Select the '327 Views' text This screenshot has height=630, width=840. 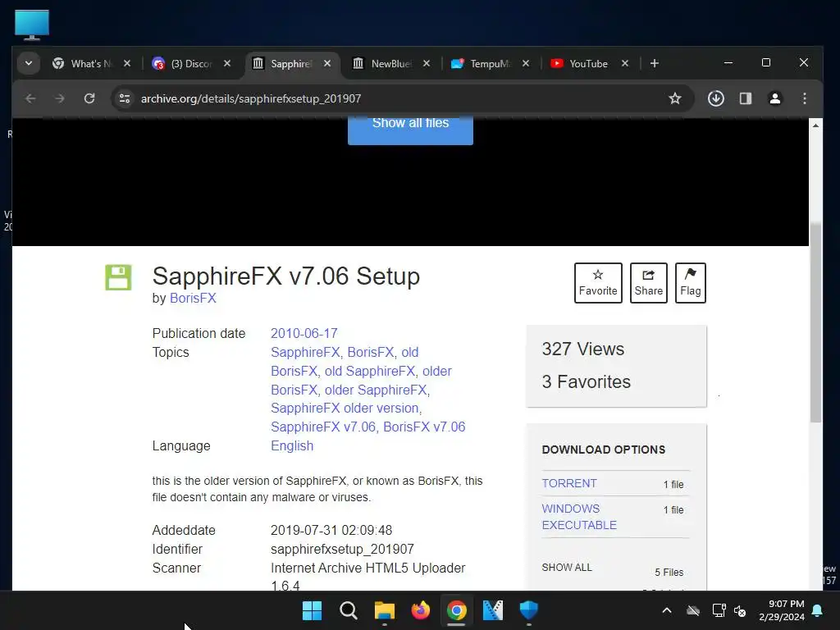coord(583,349)
